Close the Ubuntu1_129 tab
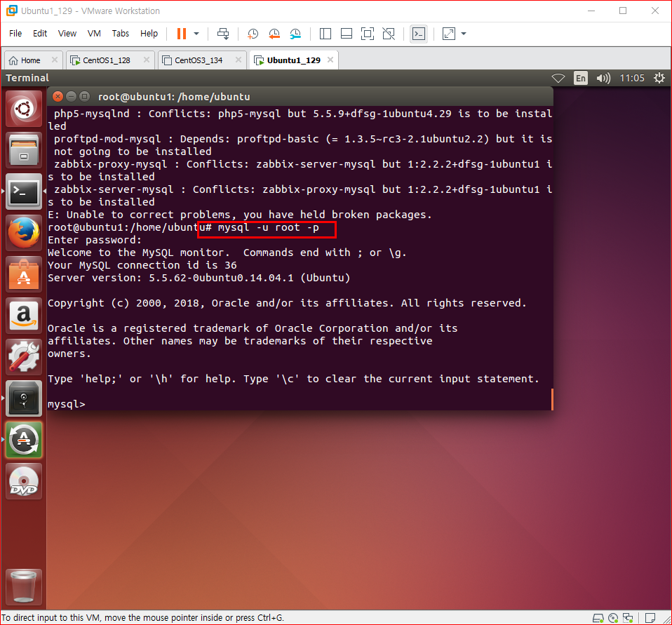This screenshot has width=672, height=625. point(330,60)
